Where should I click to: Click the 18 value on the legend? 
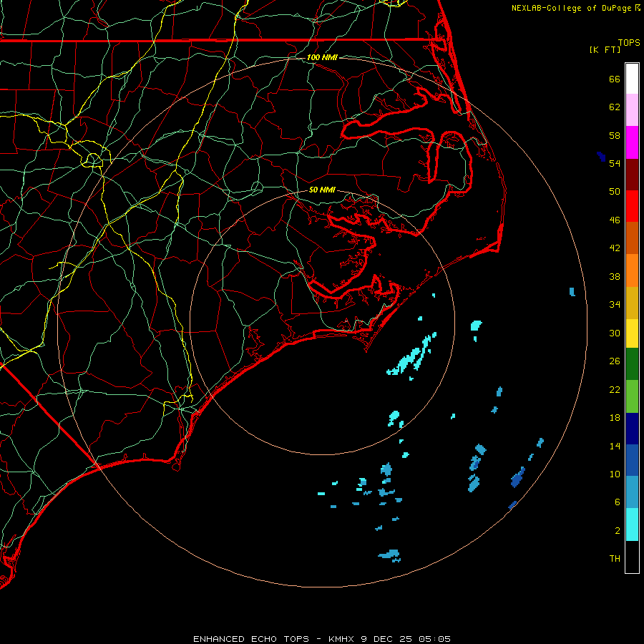click(615, 418)
